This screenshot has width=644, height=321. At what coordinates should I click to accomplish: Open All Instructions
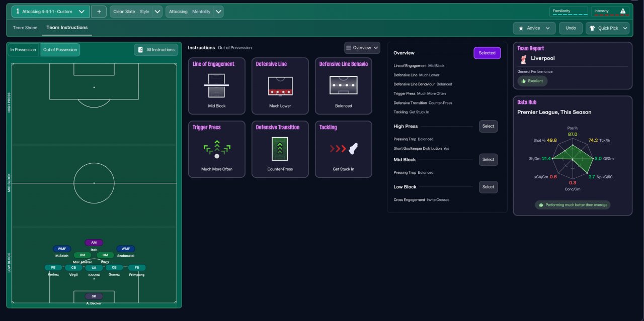pyautogui.click(x=155, y=50)
